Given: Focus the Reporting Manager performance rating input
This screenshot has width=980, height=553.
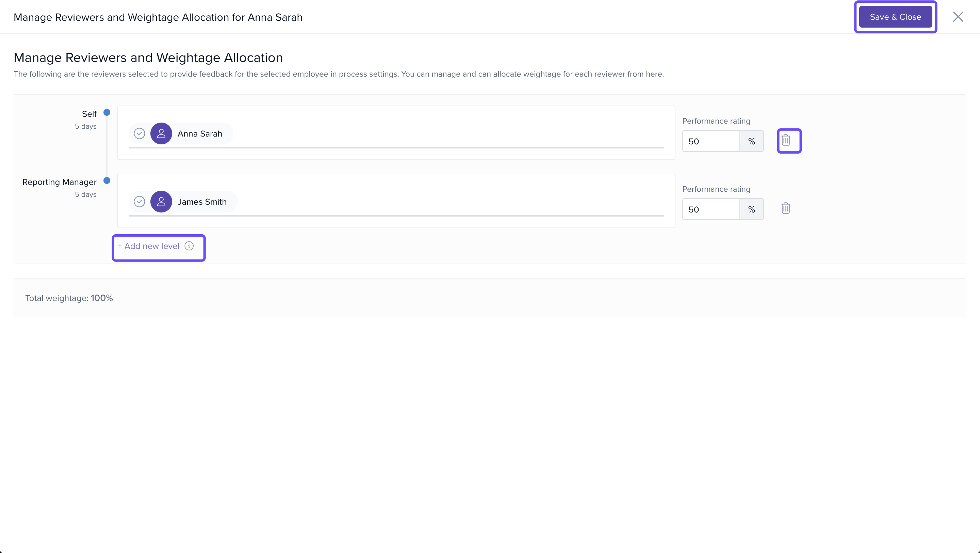Looking at the screenshot, I should coord(710,209).
